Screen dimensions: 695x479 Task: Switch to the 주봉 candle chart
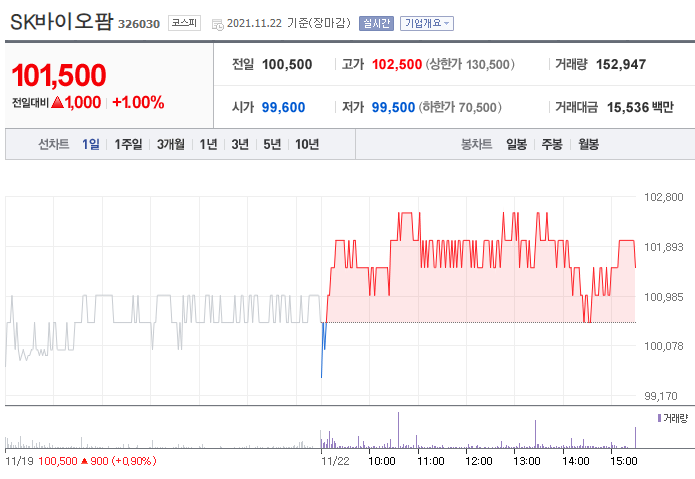pos(552,144)
